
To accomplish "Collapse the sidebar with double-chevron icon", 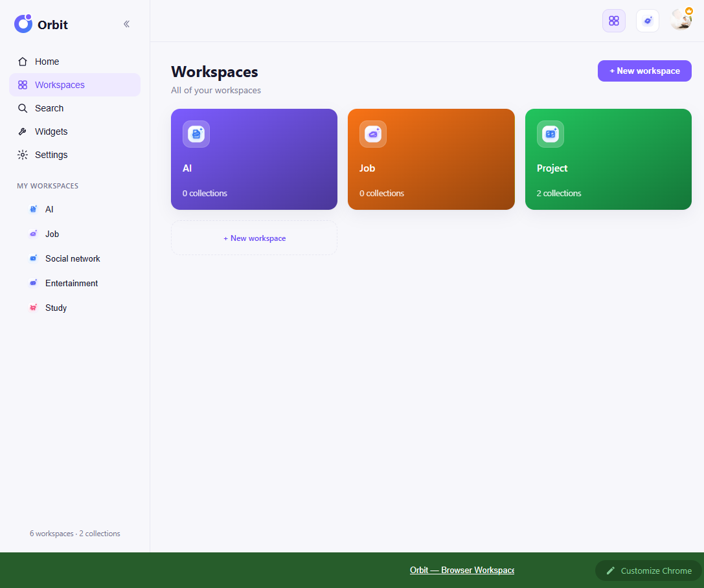I will (126, 24).
